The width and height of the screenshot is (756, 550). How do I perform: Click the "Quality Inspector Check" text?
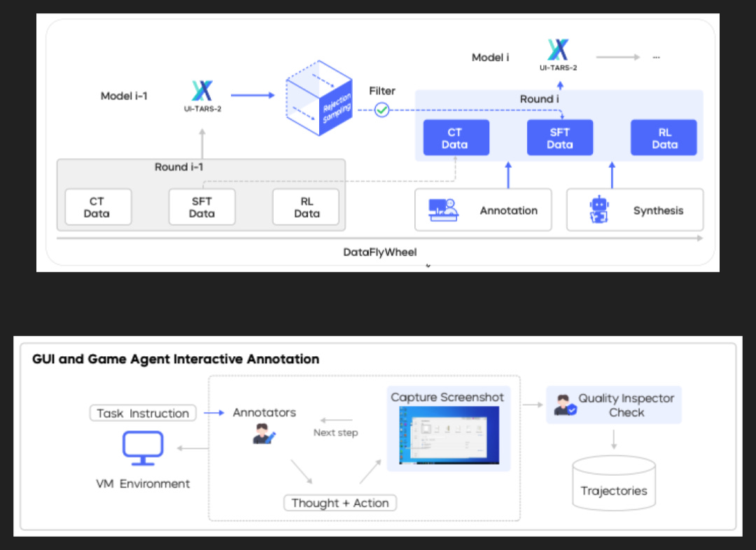[626, 405]
